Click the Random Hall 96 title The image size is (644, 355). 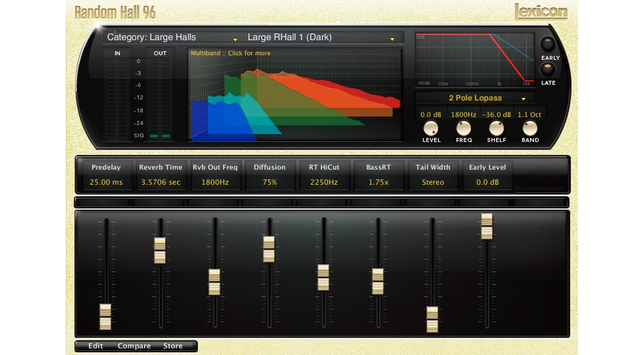tap(115, 13)
